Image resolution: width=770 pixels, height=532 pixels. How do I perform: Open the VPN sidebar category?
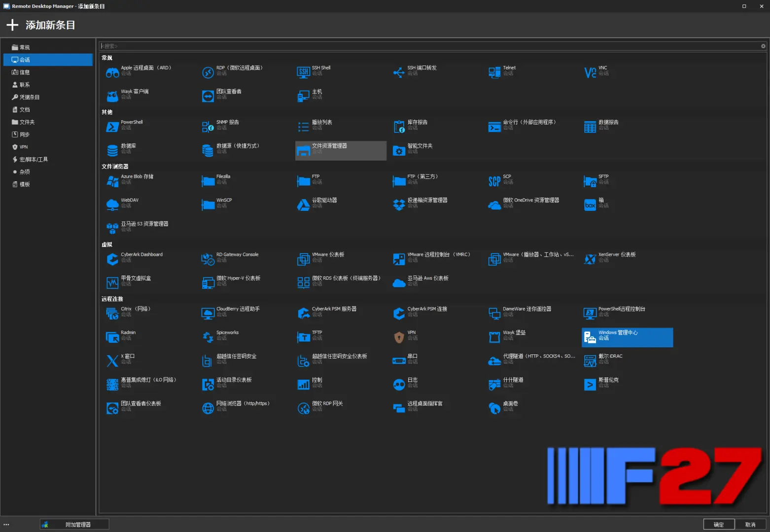pyautogui.click(x=48, y=147)
